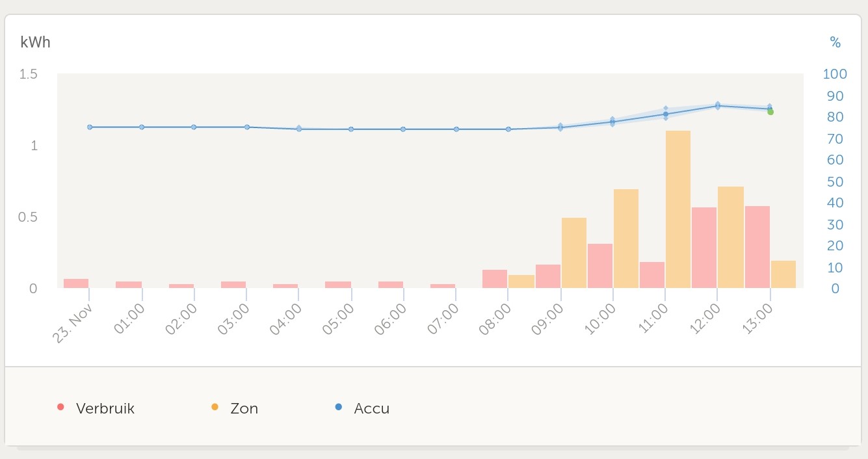Toggle the Accu series in legend
This screenshot has width=868, height=459.
pos(371,409)
